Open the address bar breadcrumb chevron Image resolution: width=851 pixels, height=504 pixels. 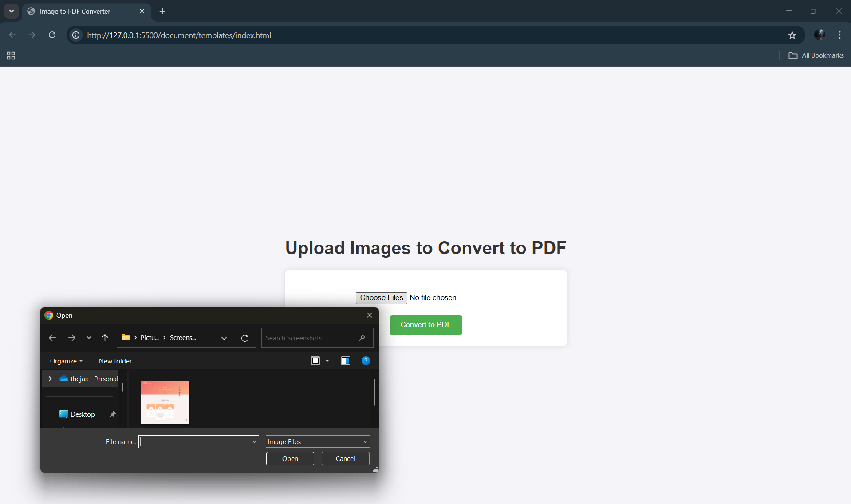[224, 337]
